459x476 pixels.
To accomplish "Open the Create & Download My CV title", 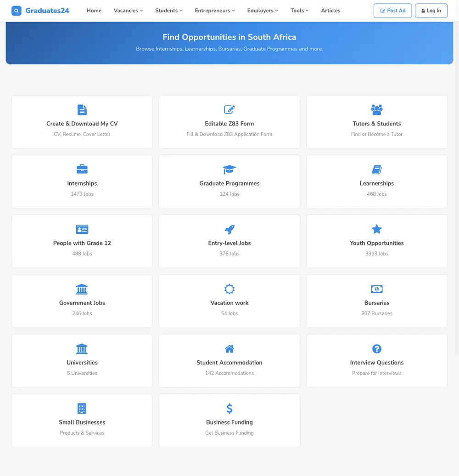I will point(82,124).
